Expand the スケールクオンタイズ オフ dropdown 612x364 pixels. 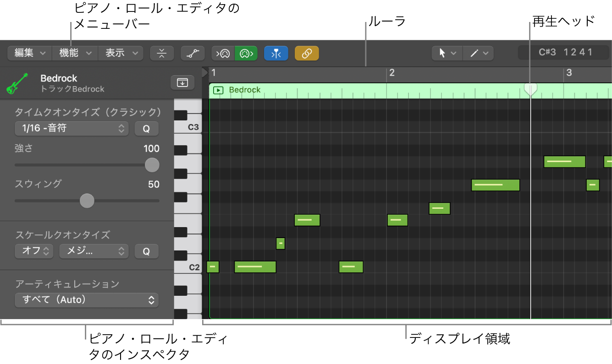click(x=34, y=251)
